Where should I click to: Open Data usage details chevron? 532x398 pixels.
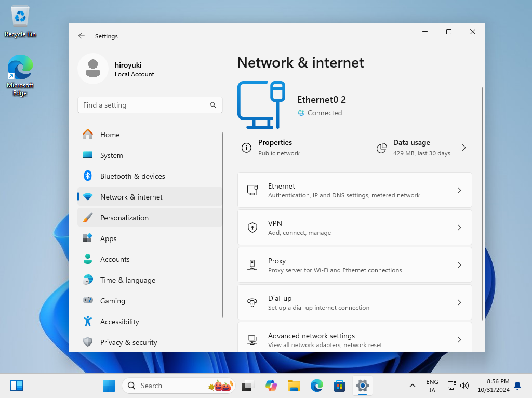(464, 148)
